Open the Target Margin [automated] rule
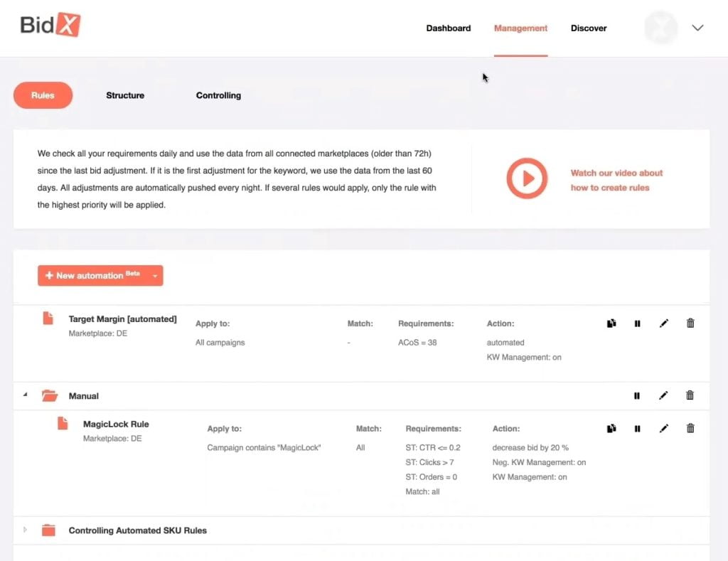This screenshot has height=561, width=728. (x=122, y=319)
